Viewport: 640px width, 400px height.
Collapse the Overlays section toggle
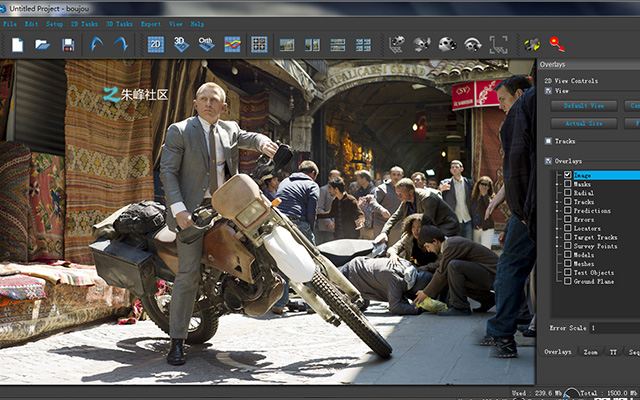[548, 161]
